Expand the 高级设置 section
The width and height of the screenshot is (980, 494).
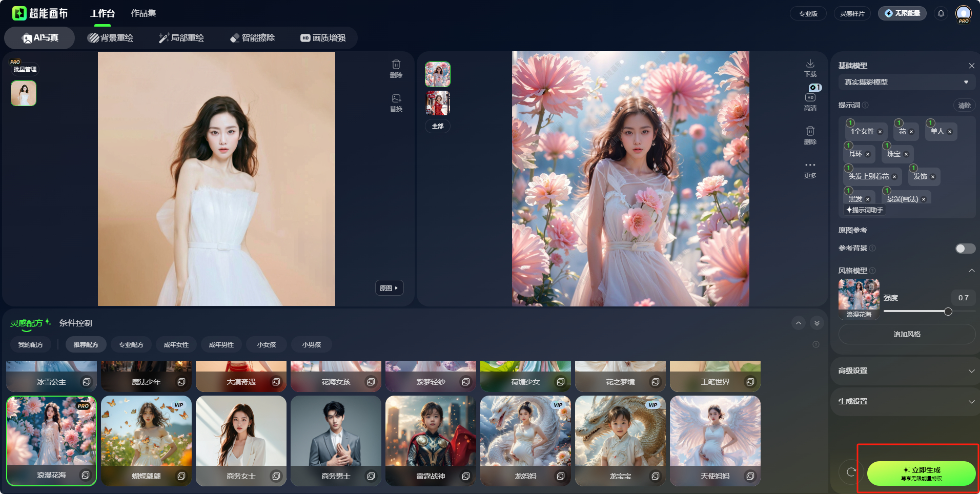point(906,370)
